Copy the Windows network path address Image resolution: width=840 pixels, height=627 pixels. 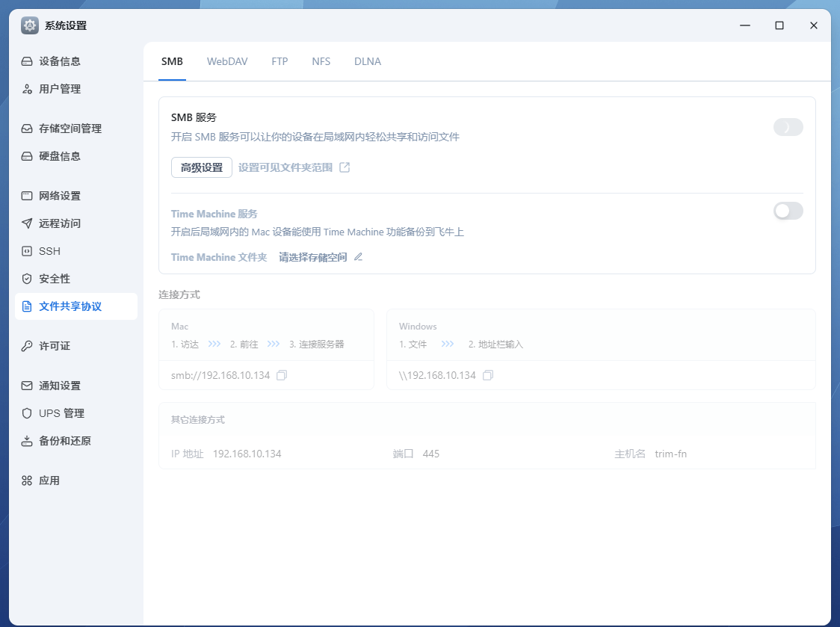(489, 375)
